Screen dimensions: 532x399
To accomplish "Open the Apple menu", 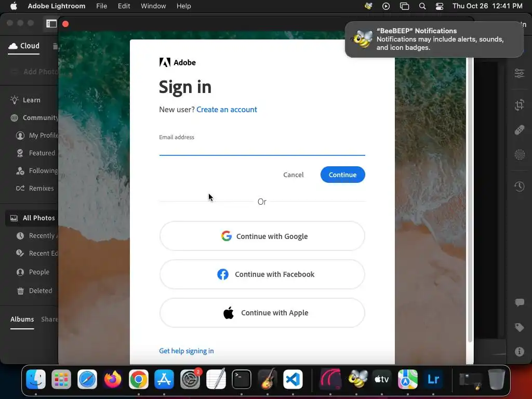I will 14,6.
